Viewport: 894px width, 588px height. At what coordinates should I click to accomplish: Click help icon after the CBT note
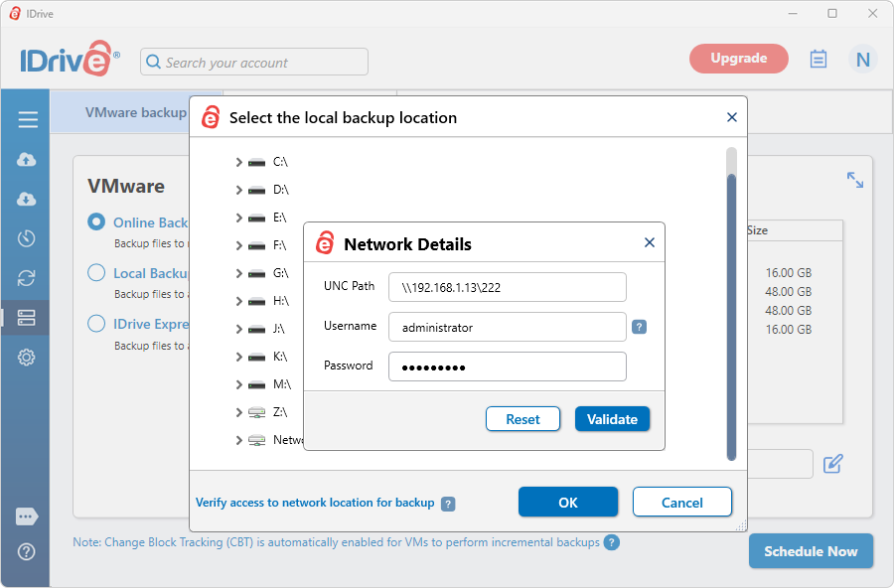click(x=612, y=542)
